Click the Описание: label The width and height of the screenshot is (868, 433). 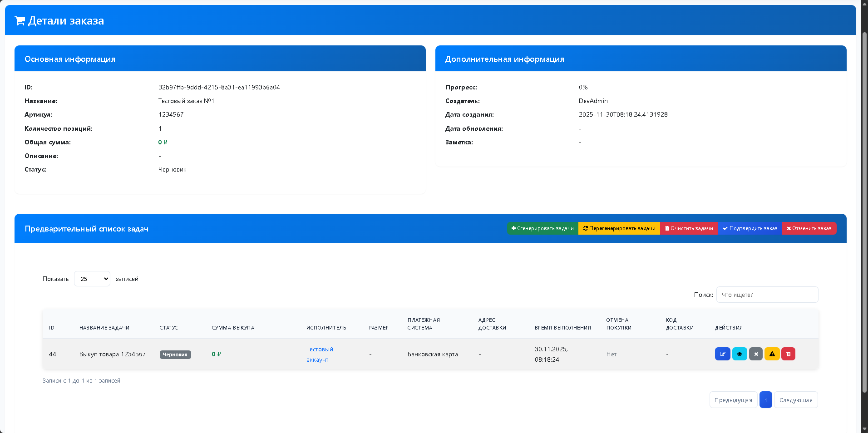(x=41, y=156)
